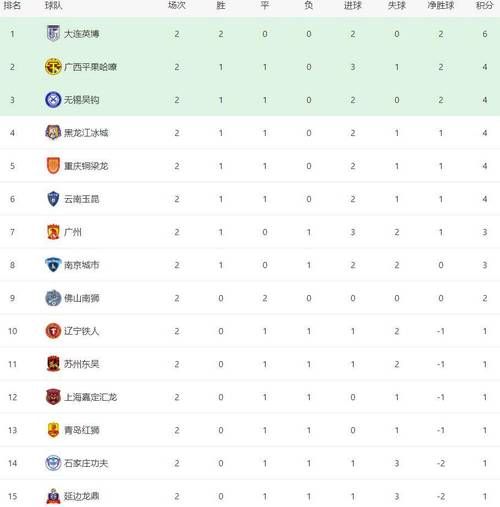The image size is (500, 507).
Task: Click the 佛山南狮 grey round badge
Action: pos(53,298)
